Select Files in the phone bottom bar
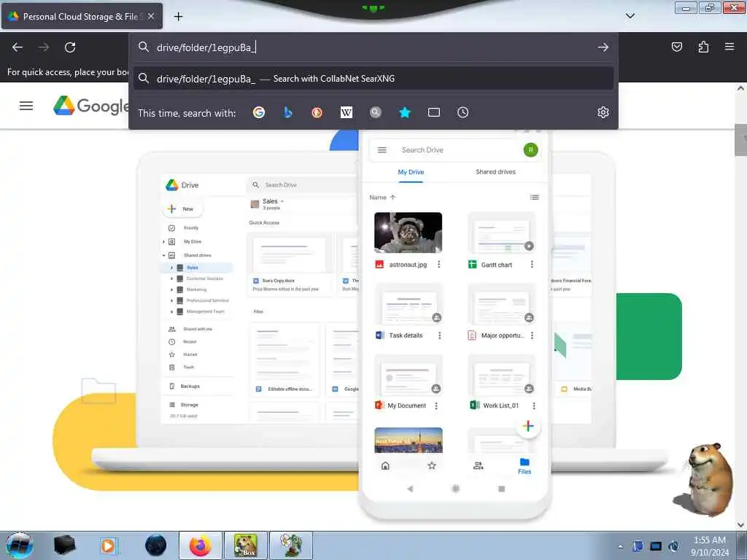The width and height of the screenshot is (747, 560). (525, 466)
